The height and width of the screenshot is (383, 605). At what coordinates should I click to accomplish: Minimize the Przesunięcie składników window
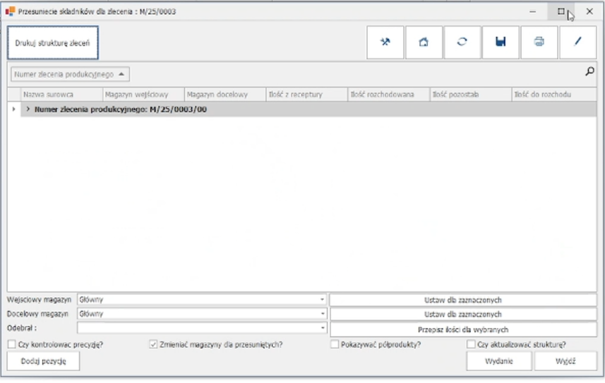[532, 12]
